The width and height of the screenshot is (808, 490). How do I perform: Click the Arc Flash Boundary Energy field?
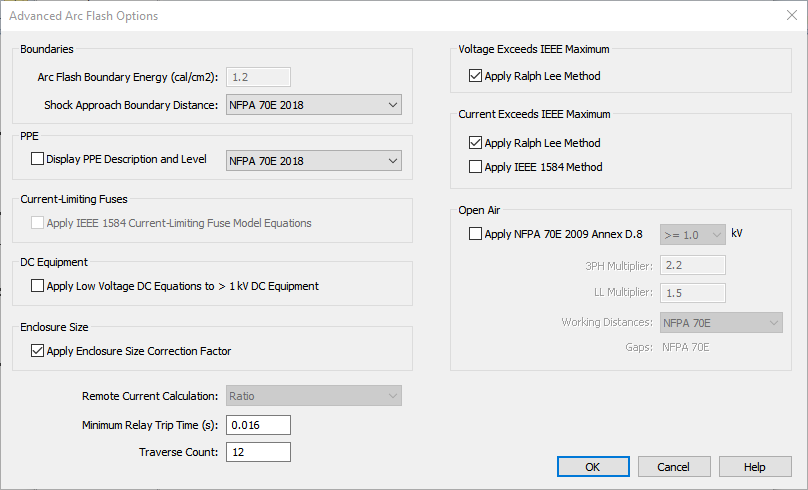click(258, 77)
